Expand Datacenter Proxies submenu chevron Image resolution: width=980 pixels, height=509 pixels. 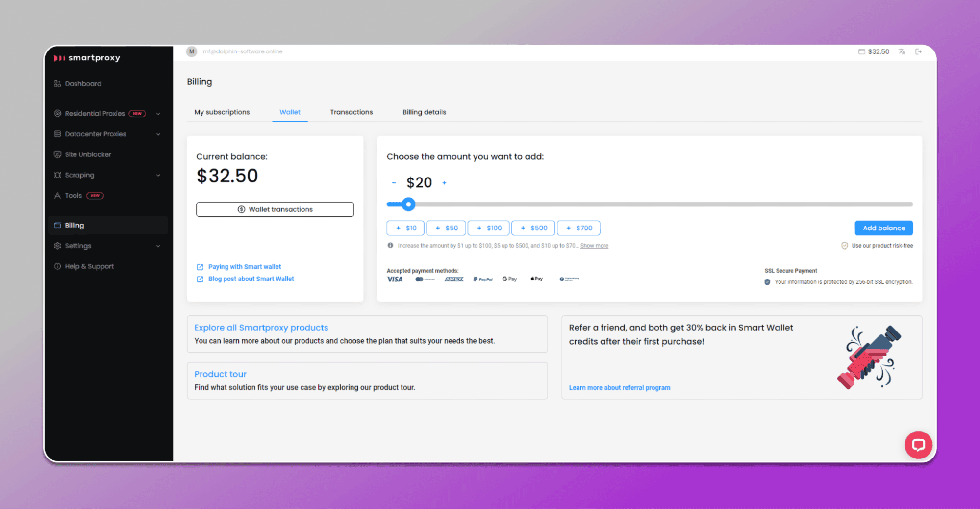[158, 134]
